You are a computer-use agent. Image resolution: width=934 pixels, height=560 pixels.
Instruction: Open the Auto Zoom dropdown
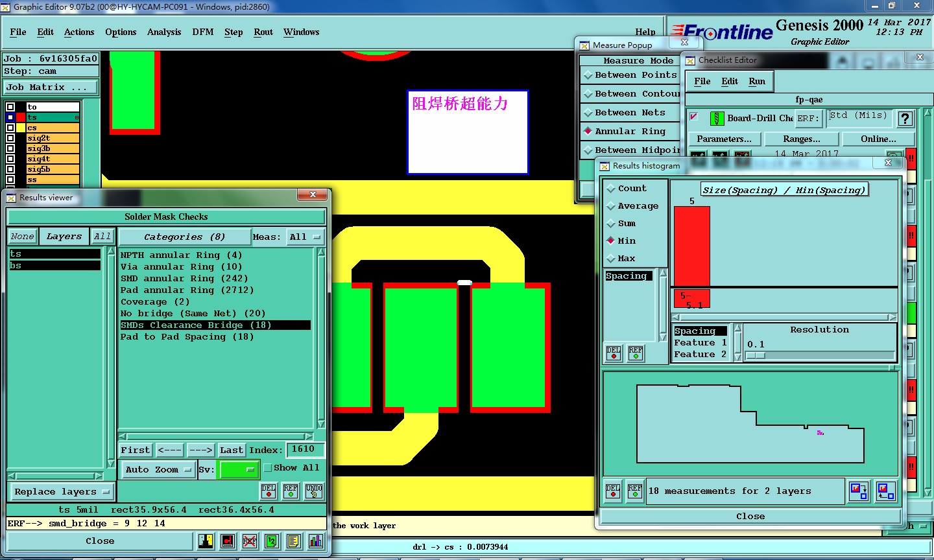[158, 470]
